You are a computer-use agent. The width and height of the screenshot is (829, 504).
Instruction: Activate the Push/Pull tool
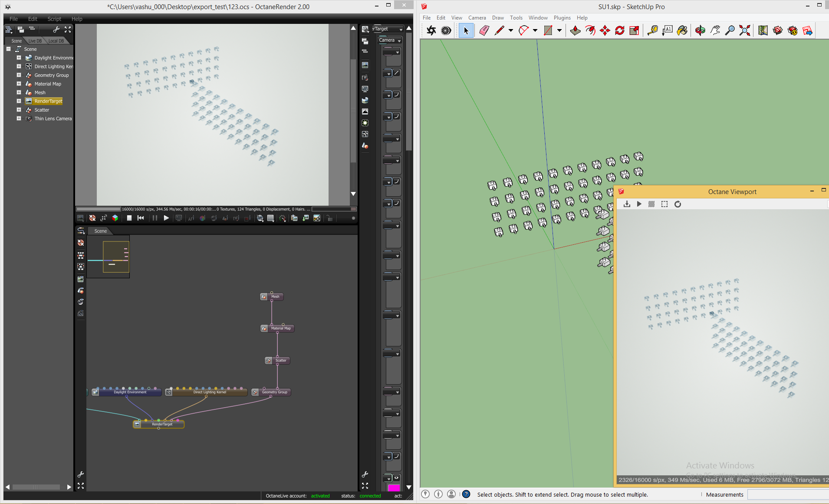(x=576, y=30)
